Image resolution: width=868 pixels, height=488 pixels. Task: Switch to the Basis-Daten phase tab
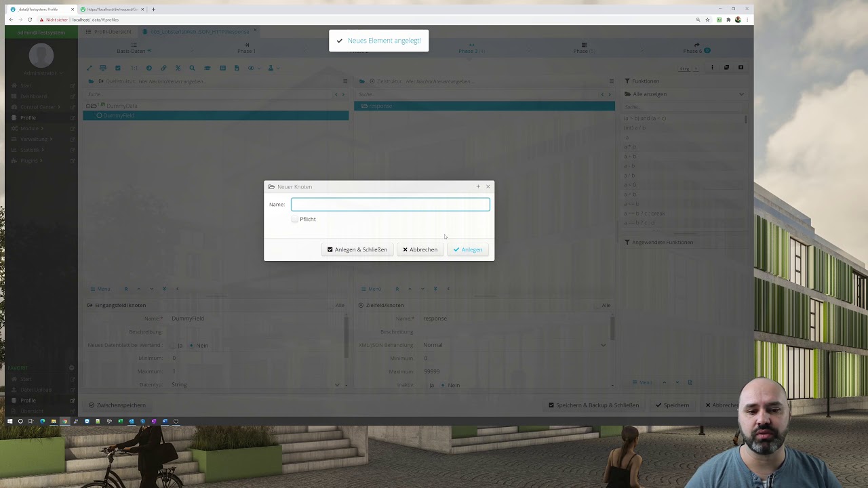click(134, 48)
